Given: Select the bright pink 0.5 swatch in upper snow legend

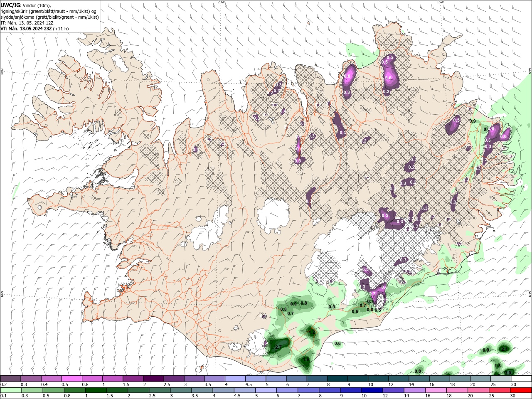Looking at the screenshot, I should point(71,379).
